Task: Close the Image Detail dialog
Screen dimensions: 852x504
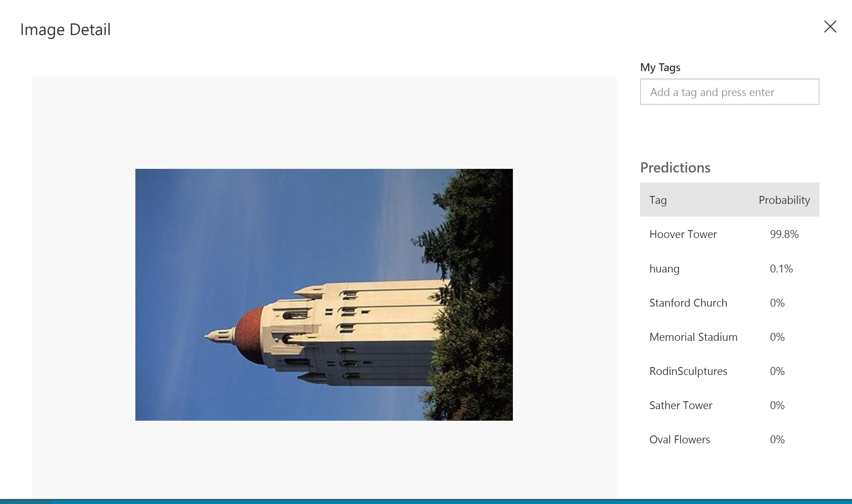Action: 830,27
